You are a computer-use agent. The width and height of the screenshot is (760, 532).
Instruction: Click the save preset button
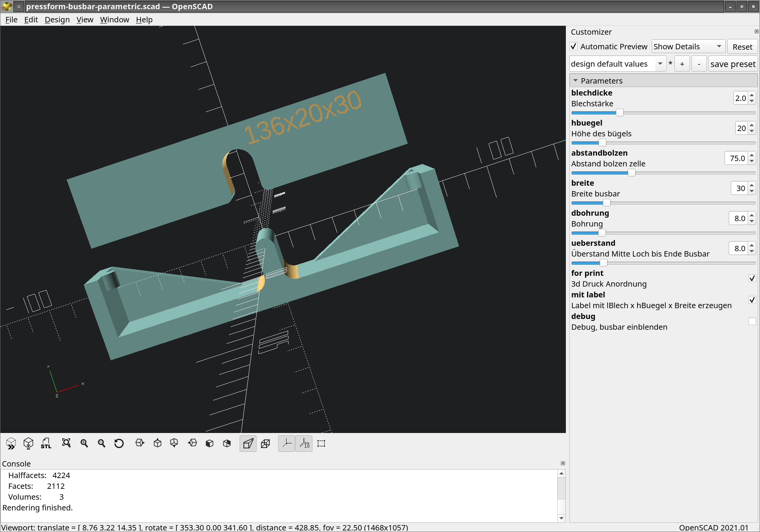(733, 64)
